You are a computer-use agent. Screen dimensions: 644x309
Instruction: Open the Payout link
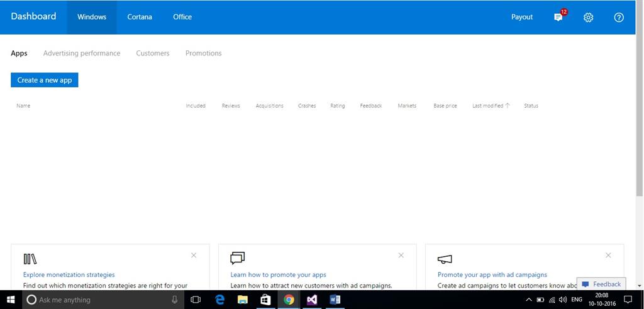coord(522,17)
